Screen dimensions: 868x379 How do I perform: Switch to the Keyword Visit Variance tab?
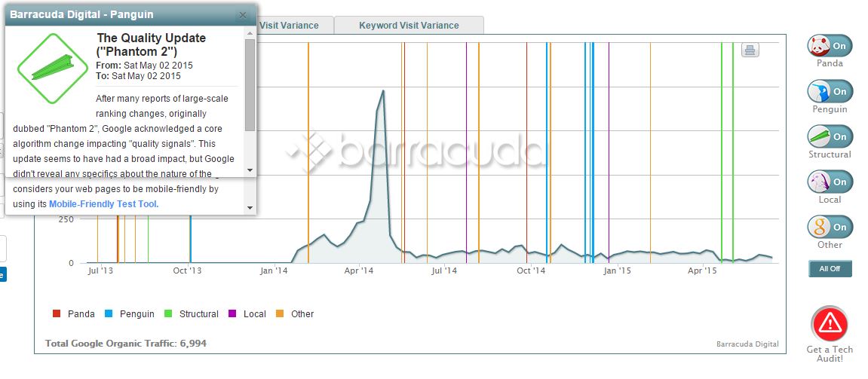tap(409, 26)
